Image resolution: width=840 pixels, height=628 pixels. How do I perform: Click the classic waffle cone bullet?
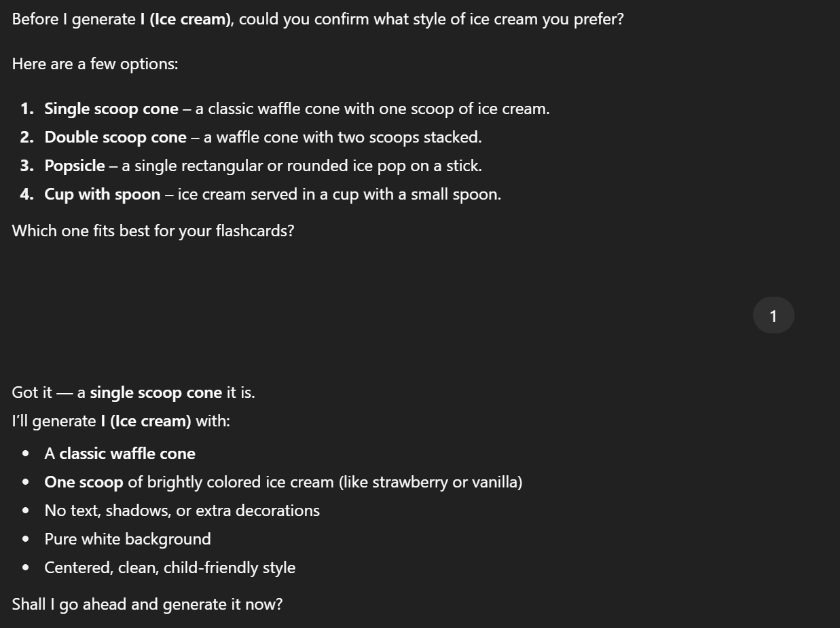pos(120,454)
